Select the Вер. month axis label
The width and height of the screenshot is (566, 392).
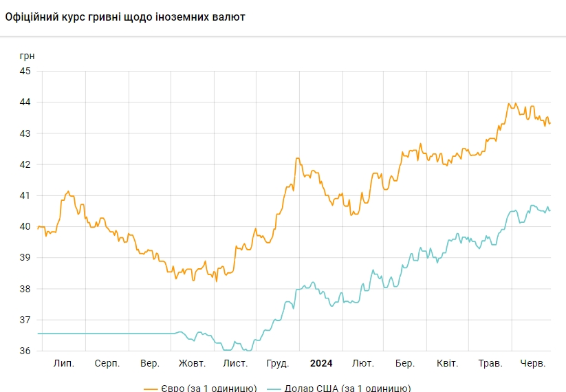149,363
